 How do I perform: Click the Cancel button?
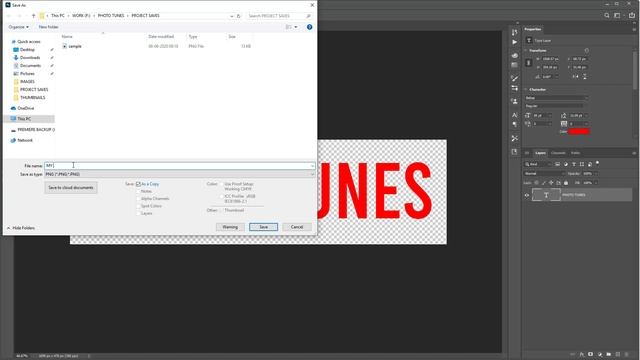[x=297, y=227]
